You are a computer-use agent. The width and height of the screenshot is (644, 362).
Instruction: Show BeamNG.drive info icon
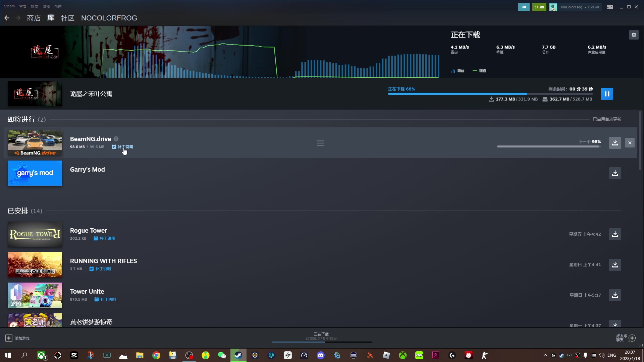pos(116,139)
